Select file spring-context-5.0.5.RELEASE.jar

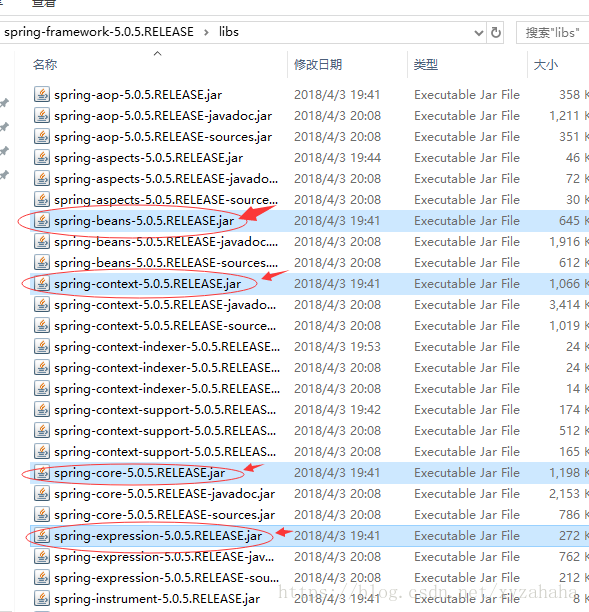click(x=147, y=284)
